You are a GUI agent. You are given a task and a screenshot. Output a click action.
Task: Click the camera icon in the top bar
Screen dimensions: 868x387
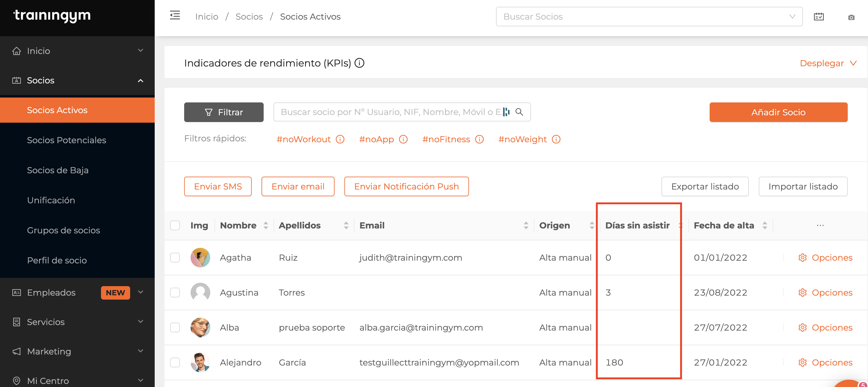851,17
